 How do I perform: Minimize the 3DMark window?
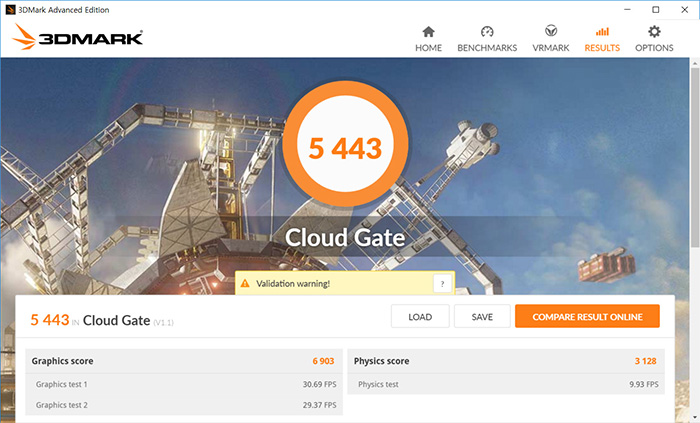pyautogui.click(x=627, y=9)
